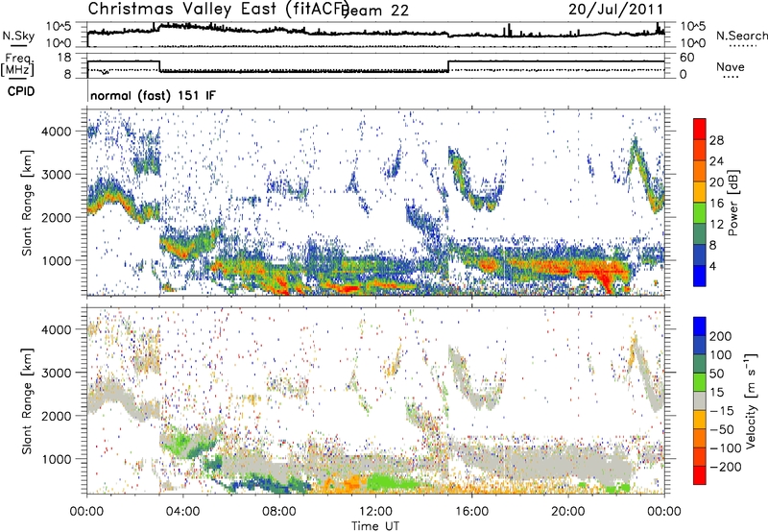Screen dimensions: 768x532
Task: Click the "60" Nave axis tick label
Action: 687,58
